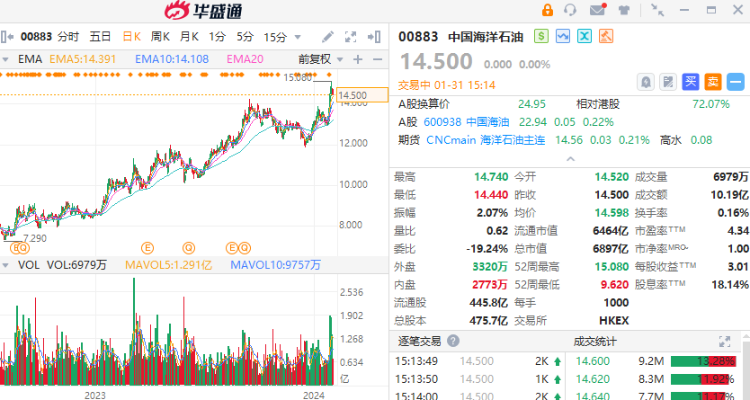This screenshot has height=400, width=750.
Task: Open more time periods dropdown arrow
Action: coord(298,37)
